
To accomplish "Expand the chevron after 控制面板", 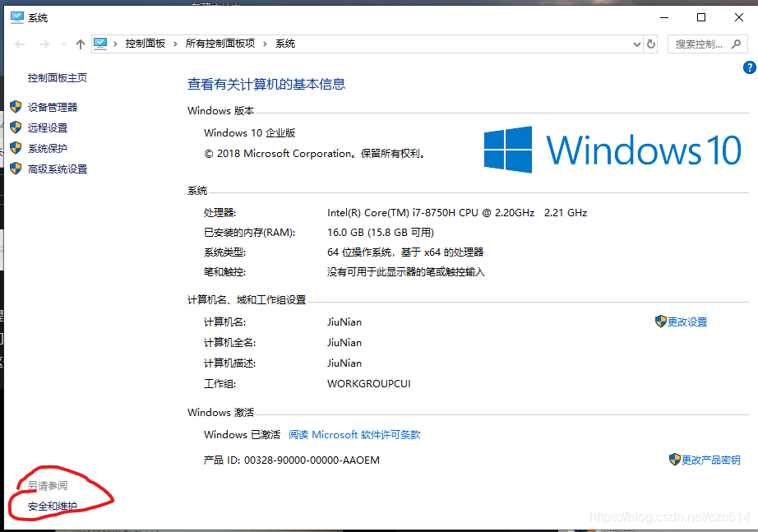I will point(175,44).
